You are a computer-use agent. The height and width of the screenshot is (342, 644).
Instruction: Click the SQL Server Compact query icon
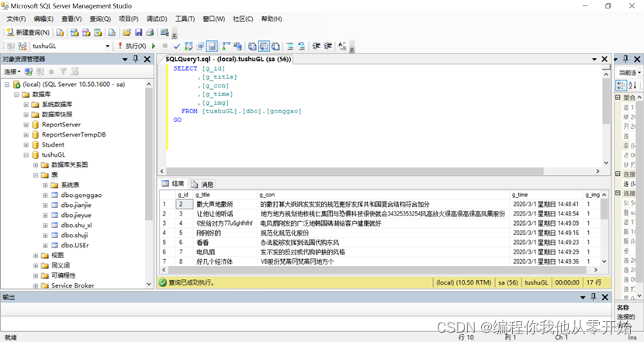pyautogui.click(x=112, y=33)
